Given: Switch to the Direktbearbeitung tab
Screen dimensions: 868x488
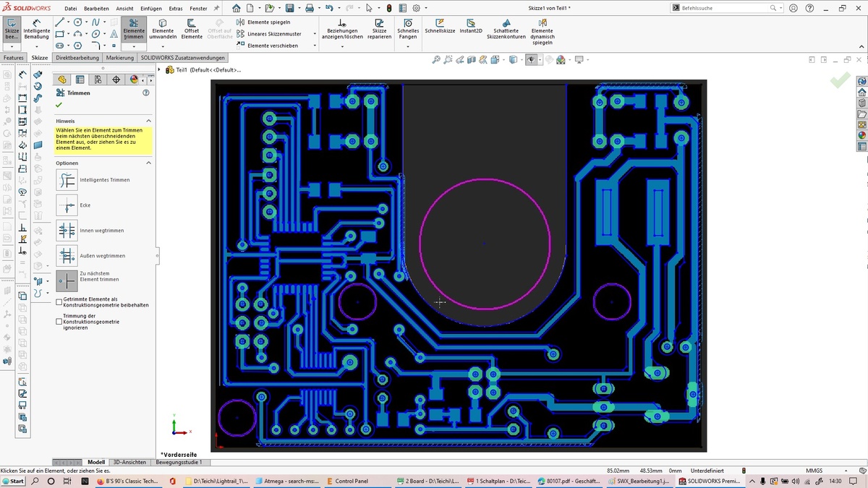Looking at the screenshot, I should pos(77,58).
